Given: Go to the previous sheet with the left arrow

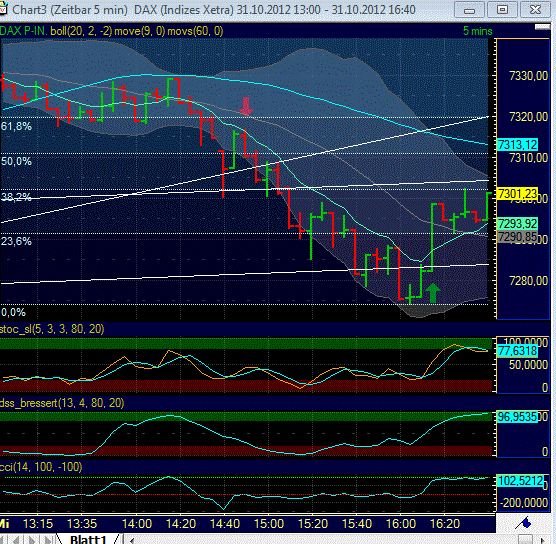Looking at the screenshot, I should [16, 540].
